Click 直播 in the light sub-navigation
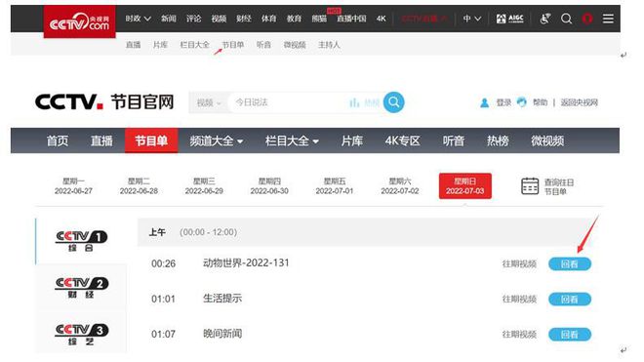644x362 pixels. pos(133,45)
